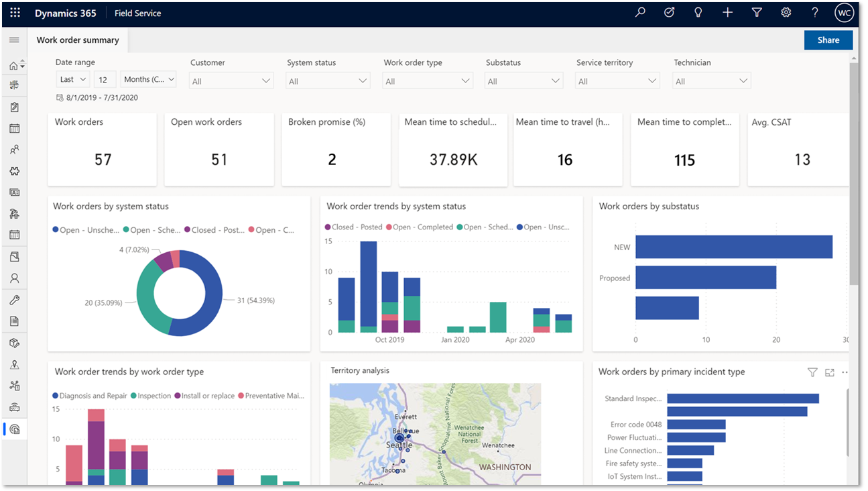The width and height of the screenshot is (868, 491).
Task: Click the search magnifier icon
Action: [x=640, y=13]
